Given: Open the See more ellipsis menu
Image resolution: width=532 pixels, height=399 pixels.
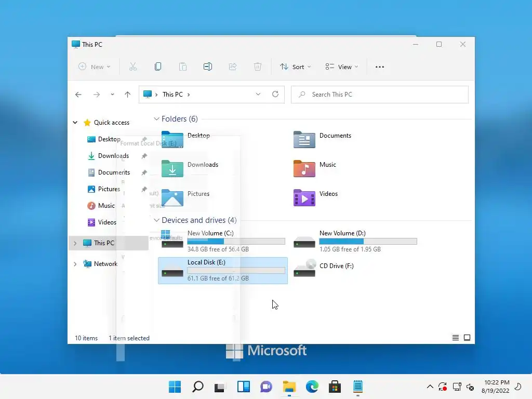Looking at the screenshot, I should 380,67.
